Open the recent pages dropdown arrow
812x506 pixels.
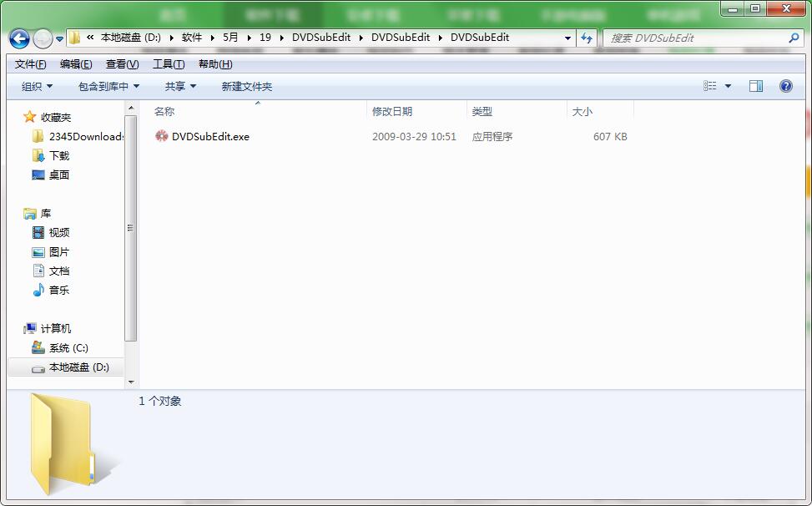[59, 39]
